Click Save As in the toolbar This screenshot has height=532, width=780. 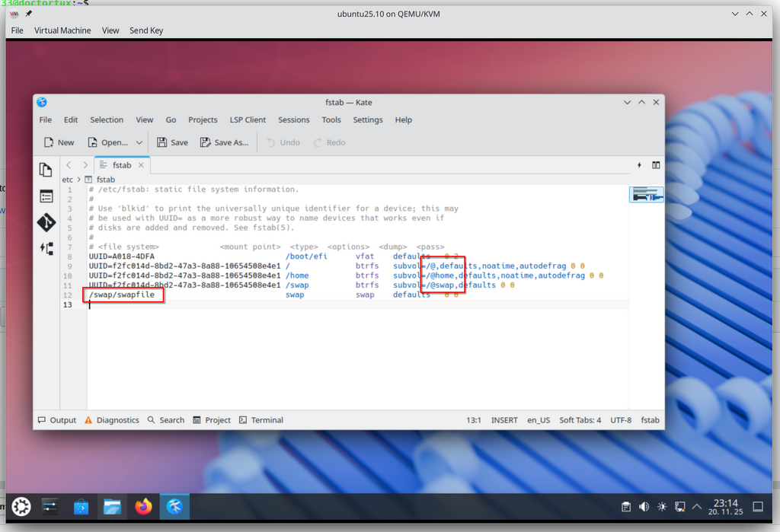225,142
